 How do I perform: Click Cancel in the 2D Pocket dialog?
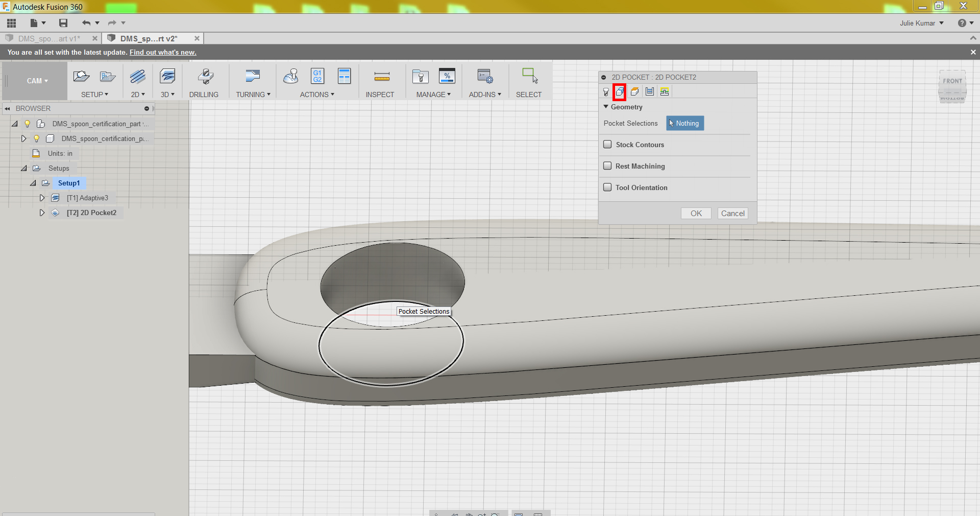[733, 214]
